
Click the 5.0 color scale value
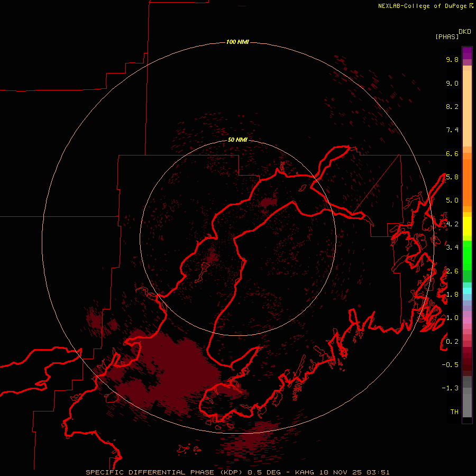[x=452, y=200]
